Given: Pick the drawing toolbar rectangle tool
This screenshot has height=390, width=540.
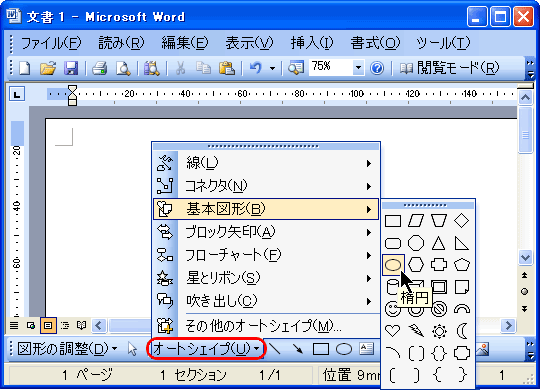Looking at the screenshot, I should pyautogui.click(x=321, y=349).
